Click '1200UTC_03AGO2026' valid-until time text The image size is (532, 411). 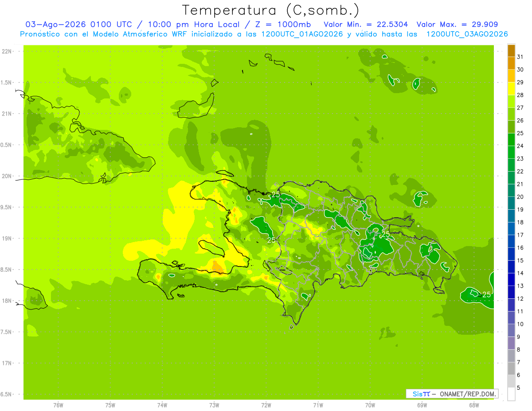(467, 34)
